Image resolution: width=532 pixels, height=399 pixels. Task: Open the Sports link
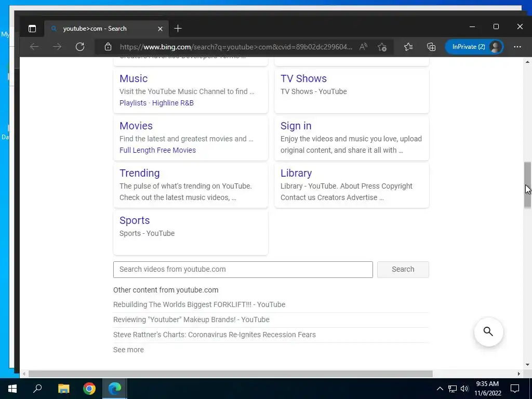click(x=135, y=220)
